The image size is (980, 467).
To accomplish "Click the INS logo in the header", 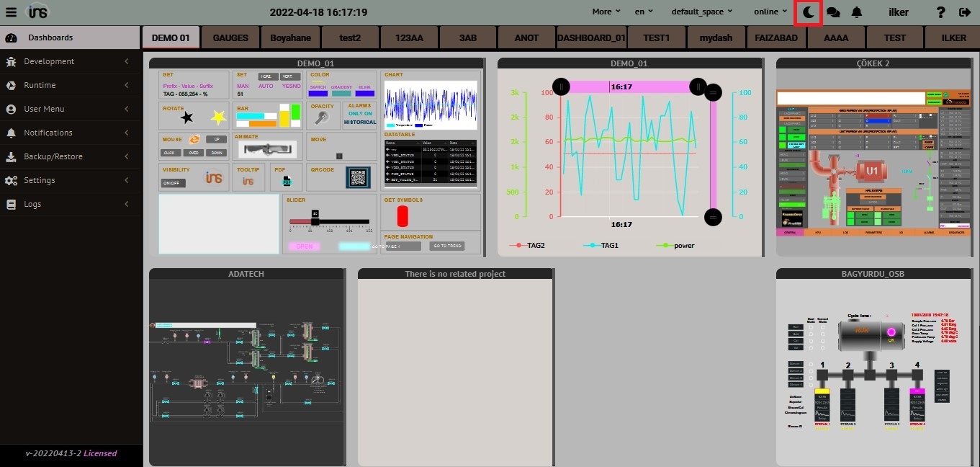I will click(37, 12).
